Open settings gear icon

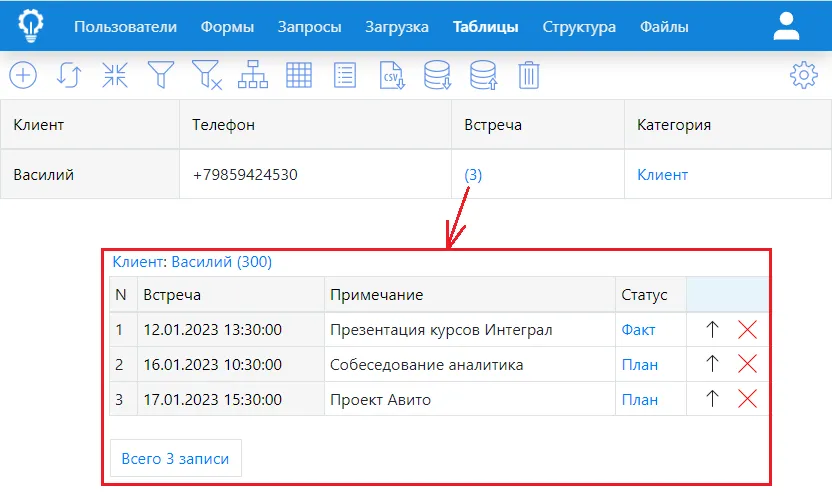(x=804, y=75)
